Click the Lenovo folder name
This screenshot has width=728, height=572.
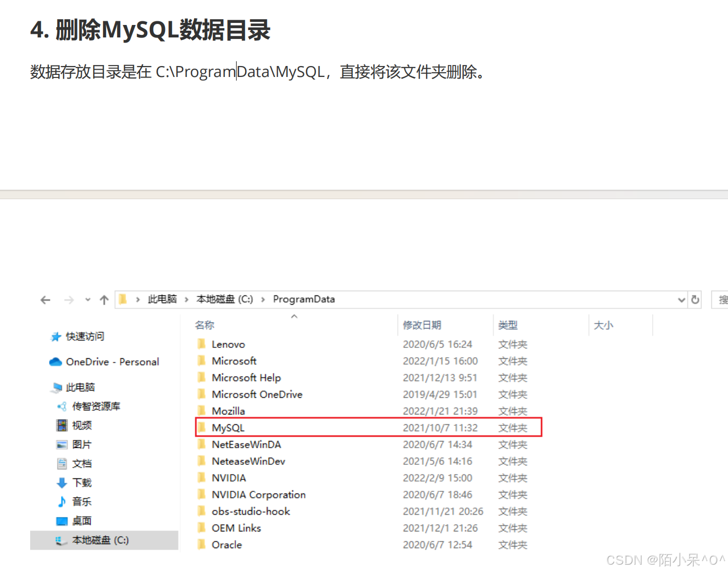point(228,344)
